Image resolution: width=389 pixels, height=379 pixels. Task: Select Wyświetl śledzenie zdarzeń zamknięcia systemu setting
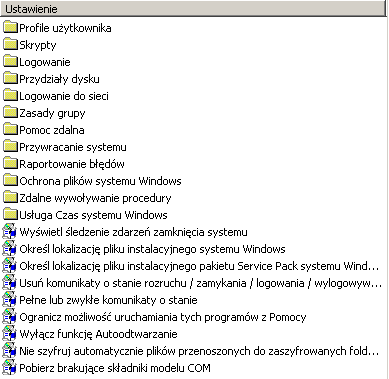tap(133, 232)
